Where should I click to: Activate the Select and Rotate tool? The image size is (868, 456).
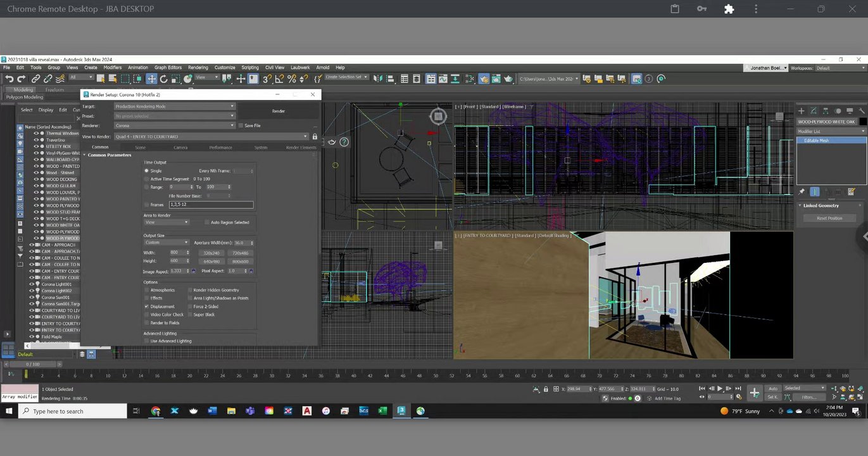(x=163, y=79)
